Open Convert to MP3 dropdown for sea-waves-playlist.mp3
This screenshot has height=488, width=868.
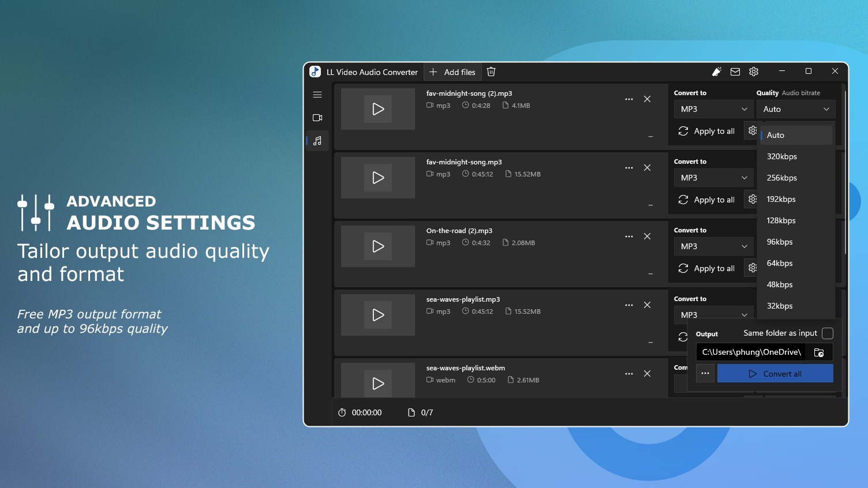tap(713, 314)
